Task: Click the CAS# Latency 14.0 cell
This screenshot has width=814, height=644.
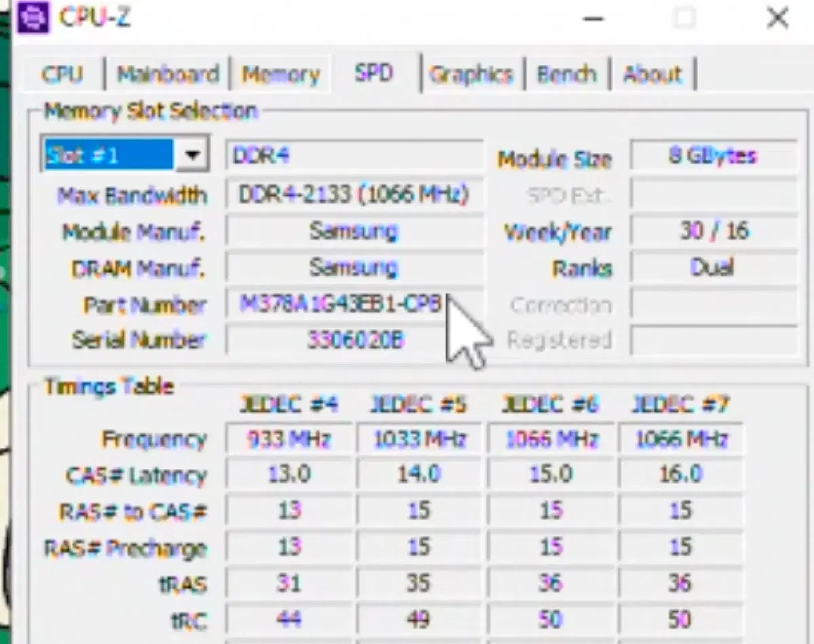Action: click(x=419, y=475)
